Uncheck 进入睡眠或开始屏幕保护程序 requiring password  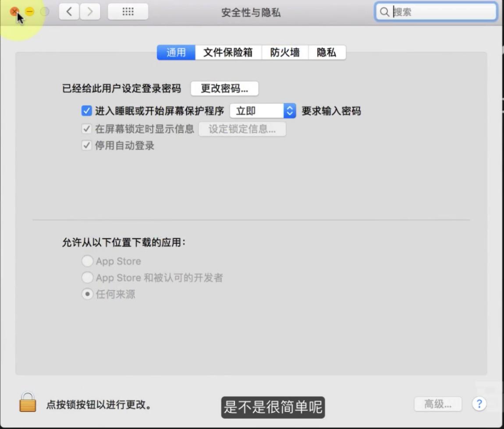pos(86,111)
